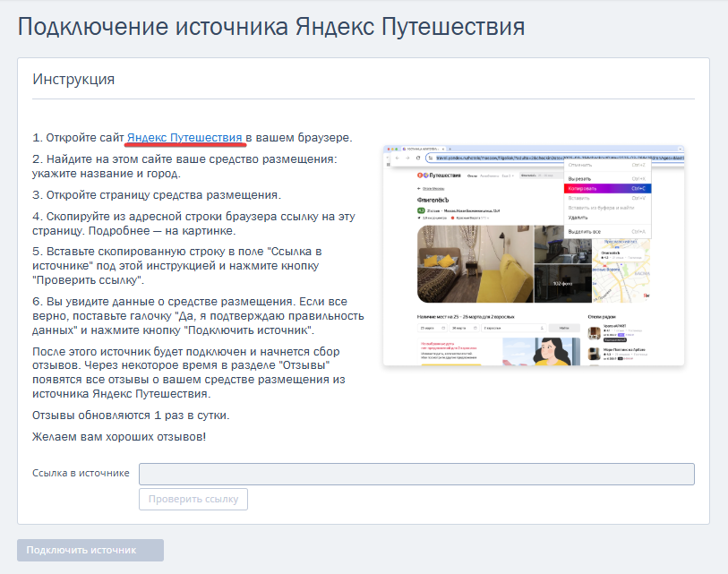728x574 pixels.
Task: Focus the Ссылка в источнике input field
Action: [416, 474]
